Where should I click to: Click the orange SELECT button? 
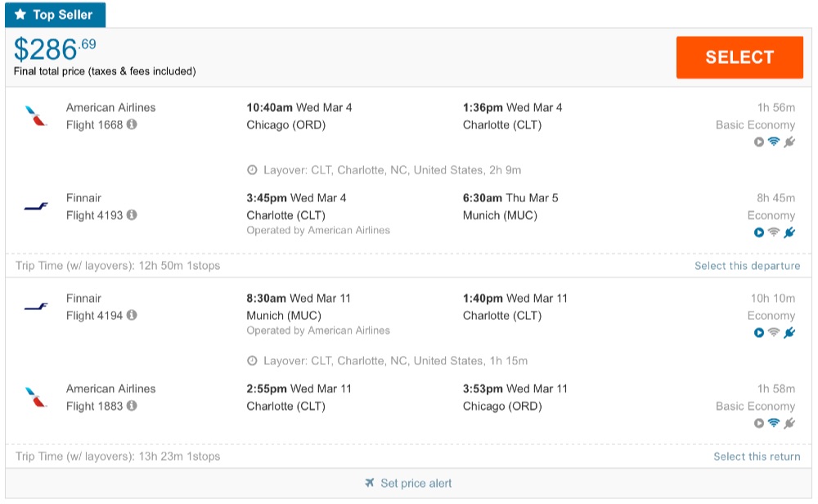pyautogui.click(x=739, y=57)
